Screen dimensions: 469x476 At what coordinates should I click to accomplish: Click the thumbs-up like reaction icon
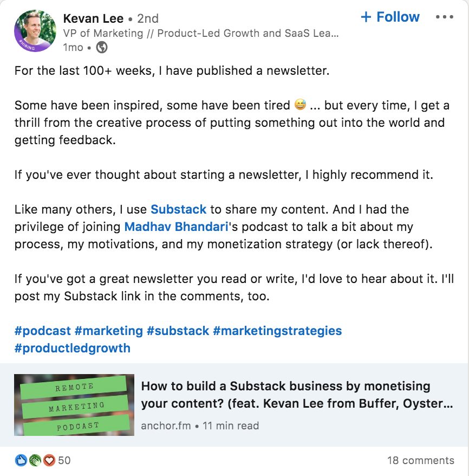pos(21,460)
